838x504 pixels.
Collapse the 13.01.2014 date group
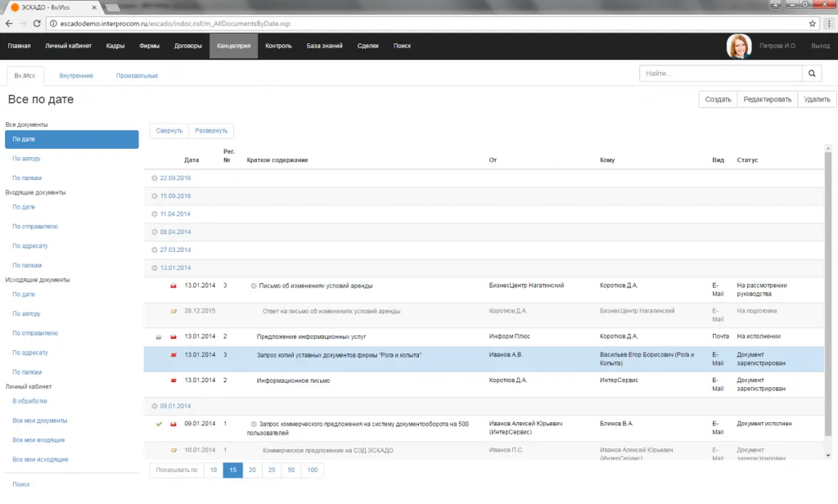coord(155,268)
